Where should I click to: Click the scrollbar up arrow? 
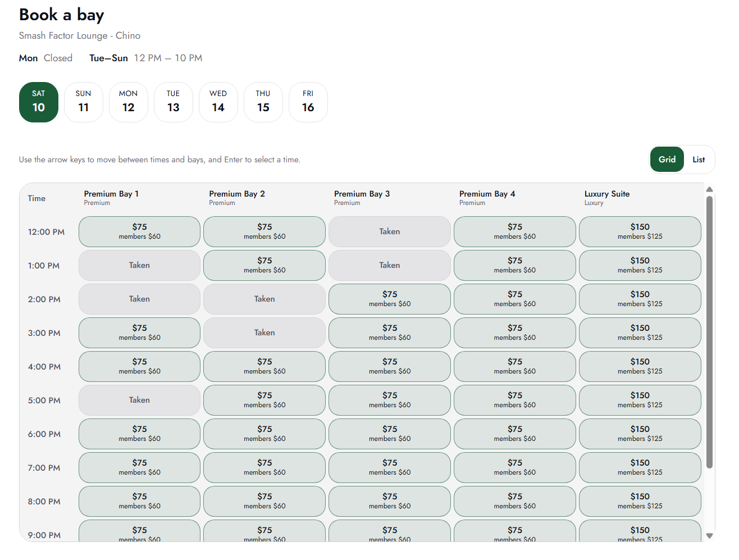pyautogui.click(x=709, y=189)
